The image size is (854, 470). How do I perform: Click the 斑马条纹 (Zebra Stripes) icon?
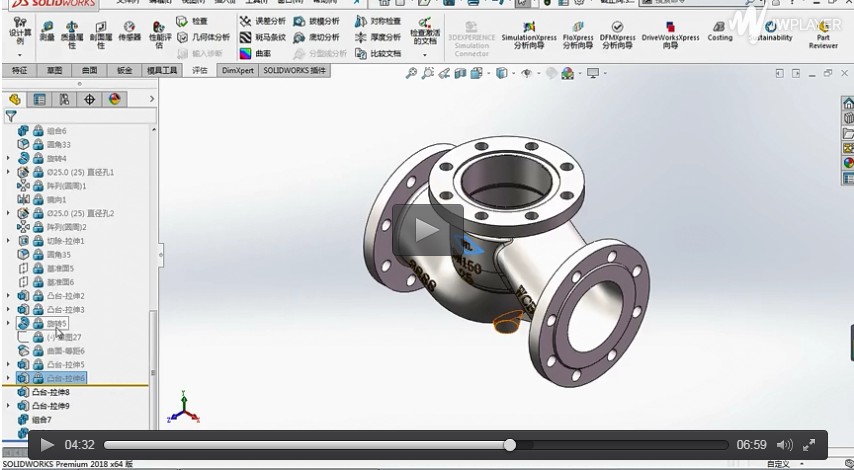pyautogui.click(x=246, y=37)
